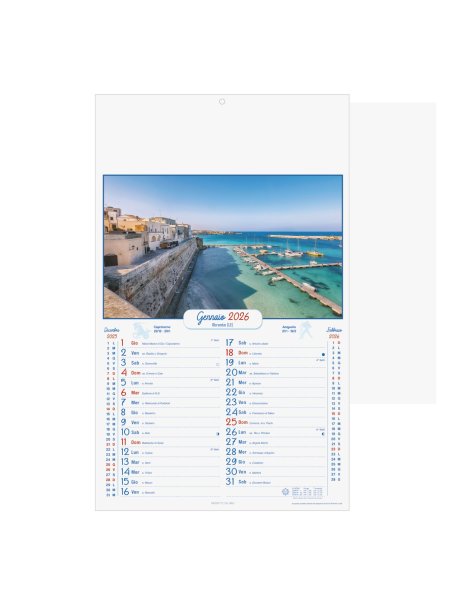Select day 16 Ven in the calendar

point(171,492)
